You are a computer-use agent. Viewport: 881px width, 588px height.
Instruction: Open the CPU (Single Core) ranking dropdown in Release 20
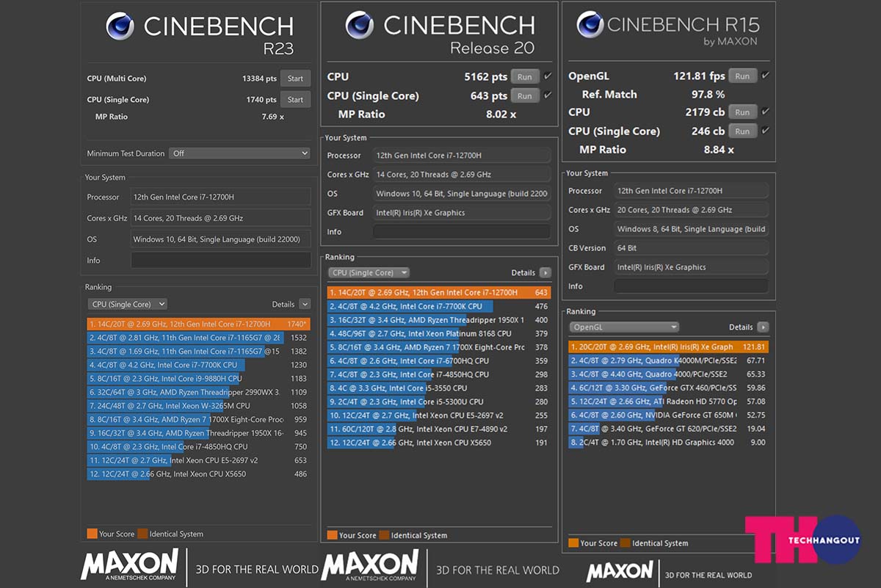tap(369, 272)
